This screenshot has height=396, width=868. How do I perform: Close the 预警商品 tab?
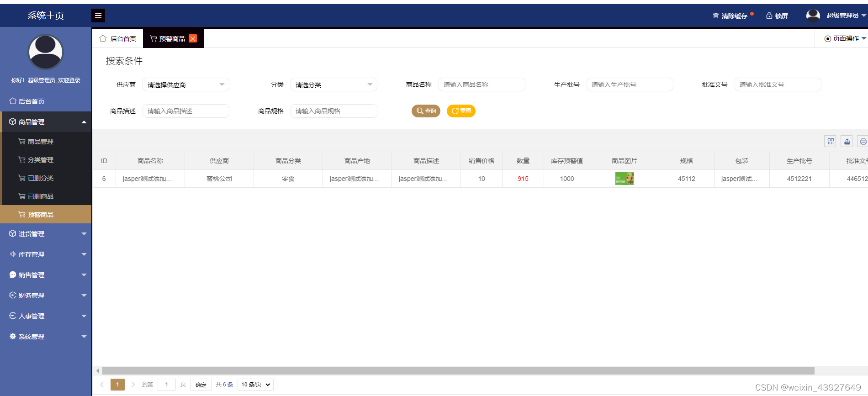[x=193, y=39]
